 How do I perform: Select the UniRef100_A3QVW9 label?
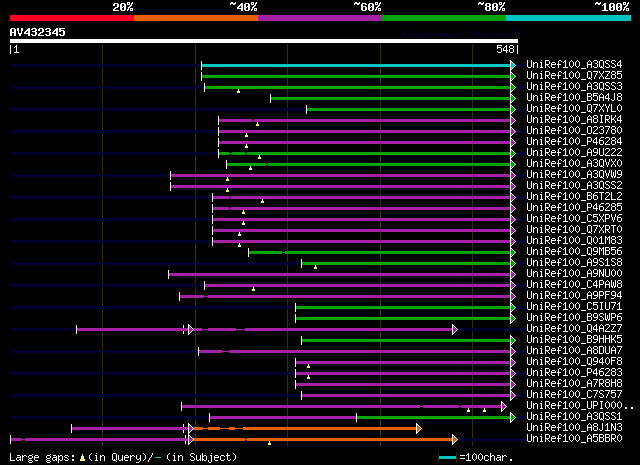574,175
